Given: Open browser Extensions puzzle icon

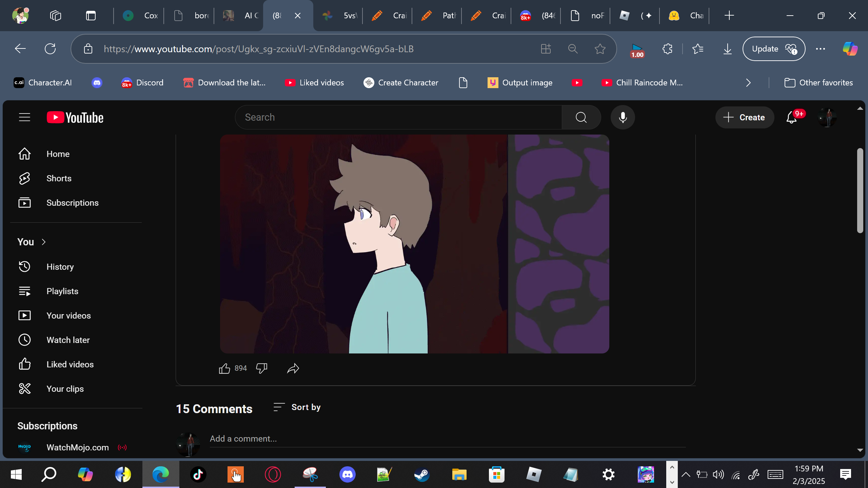Looking at the screenshot, I should [x=667, y=49].
